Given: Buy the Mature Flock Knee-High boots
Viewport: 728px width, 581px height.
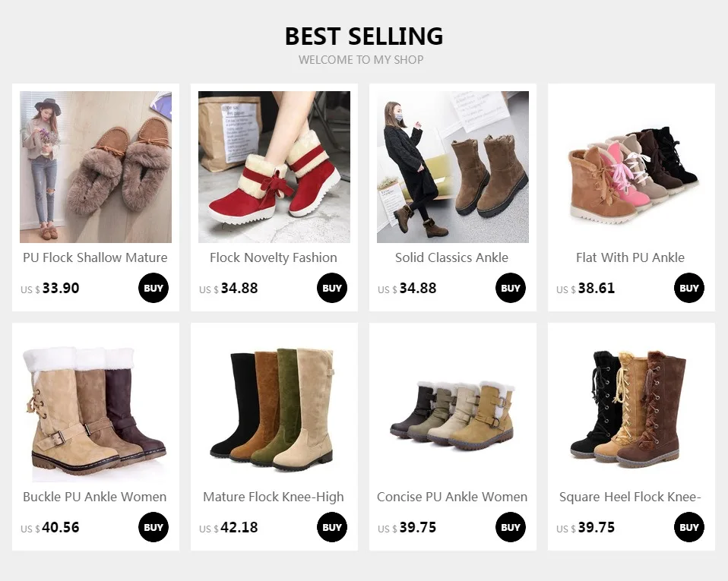Looking at the screenshot, I should (x=332, y=527).
